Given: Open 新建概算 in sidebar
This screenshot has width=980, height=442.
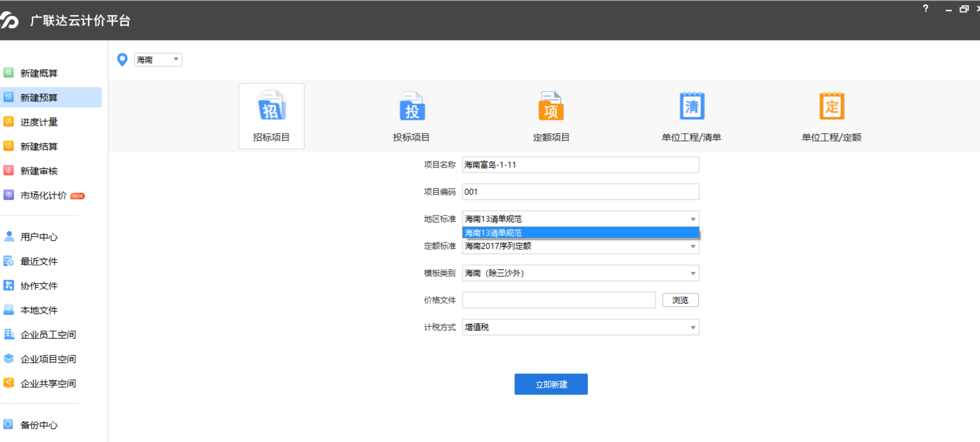Looking at the screenshot, I should [x=39, y=73].
